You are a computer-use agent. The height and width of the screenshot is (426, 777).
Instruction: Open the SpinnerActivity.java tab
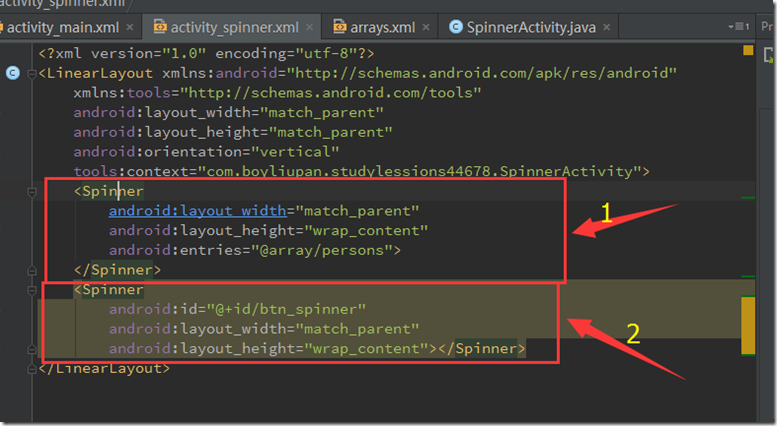tap(535, 27)
